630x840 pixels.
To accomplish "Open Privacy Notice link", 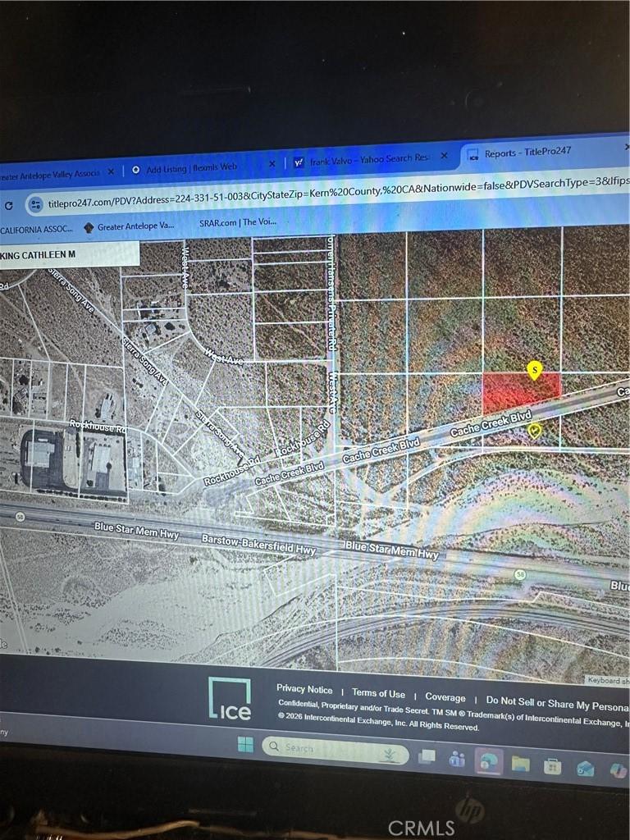I will coord(304,689).
